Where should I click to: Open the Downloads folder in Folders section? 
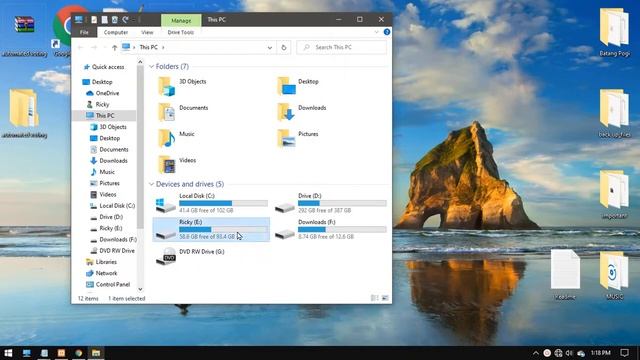[286, 112]
